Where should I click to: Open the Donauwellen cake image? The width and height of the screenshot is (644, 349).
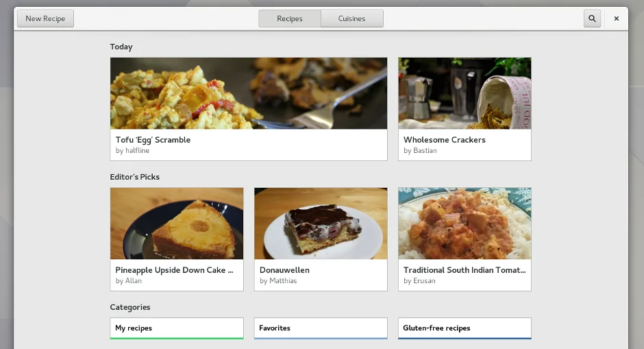pyautogui.click(x=321, y=224)
